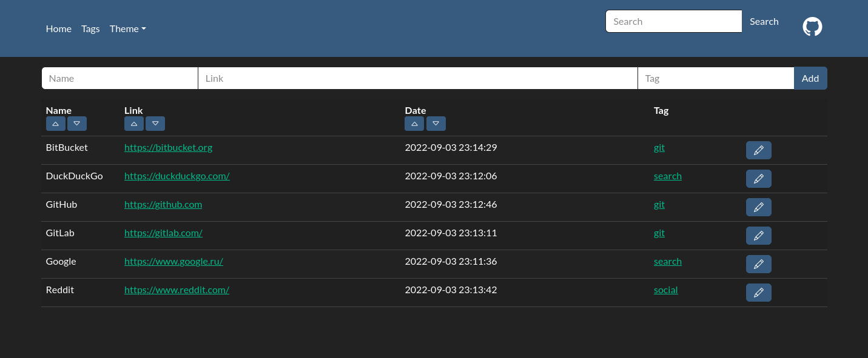This screenshot has width=868, height=358.
Task: Edit the Google row with pencil
Action: tap(758, 264)
